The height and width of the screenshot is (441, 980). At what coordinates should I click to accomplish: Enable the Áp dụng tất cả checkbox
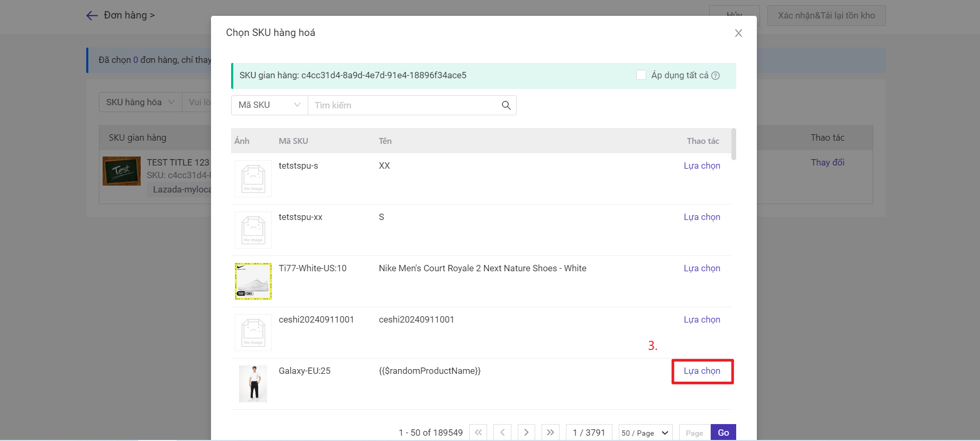(x=641, y=75)
